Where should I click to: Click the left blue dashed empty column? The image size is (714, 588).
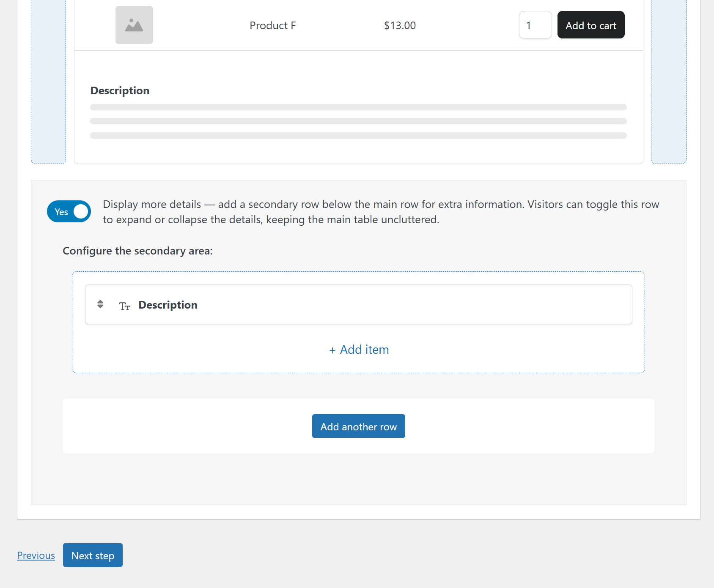[48, 85]
